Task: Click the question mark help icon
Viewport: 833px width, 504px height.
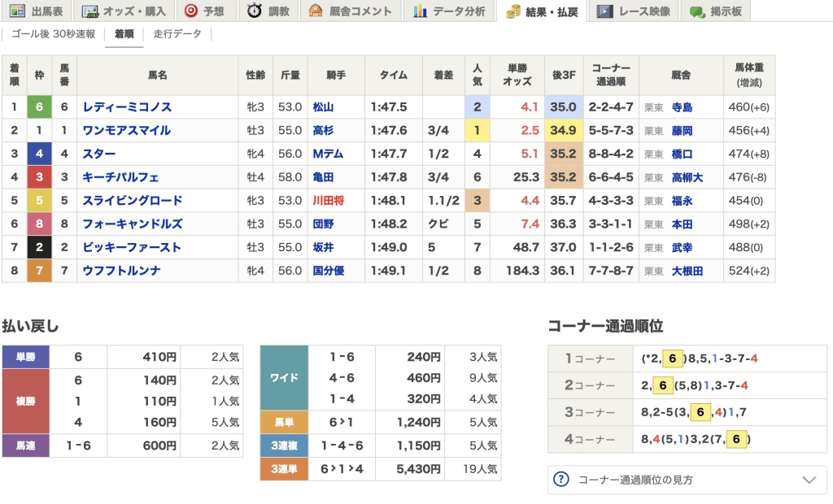Action: (x=561, y=479)
